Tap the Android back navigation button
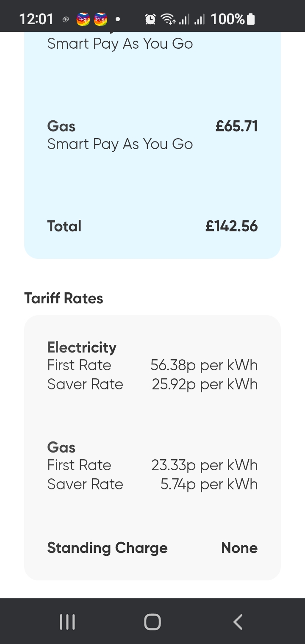The image size is (305, 644). point(238,622)
